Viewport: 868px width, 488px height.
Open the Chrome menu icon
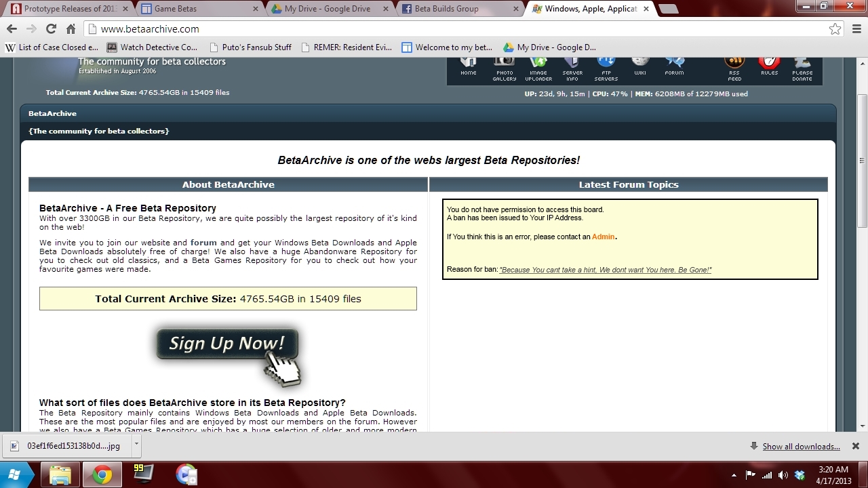[x=856, y=29]
